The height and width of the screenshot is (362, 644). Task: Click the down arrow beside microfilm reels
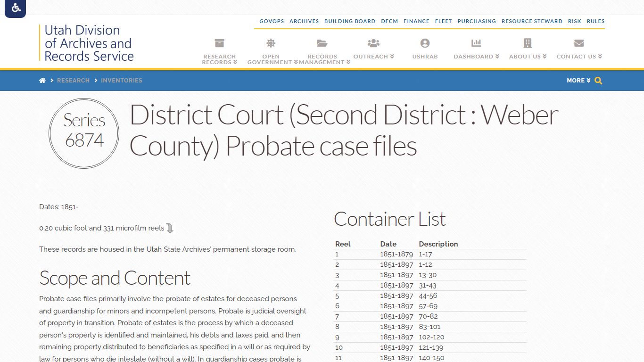(x=170, y=229)
